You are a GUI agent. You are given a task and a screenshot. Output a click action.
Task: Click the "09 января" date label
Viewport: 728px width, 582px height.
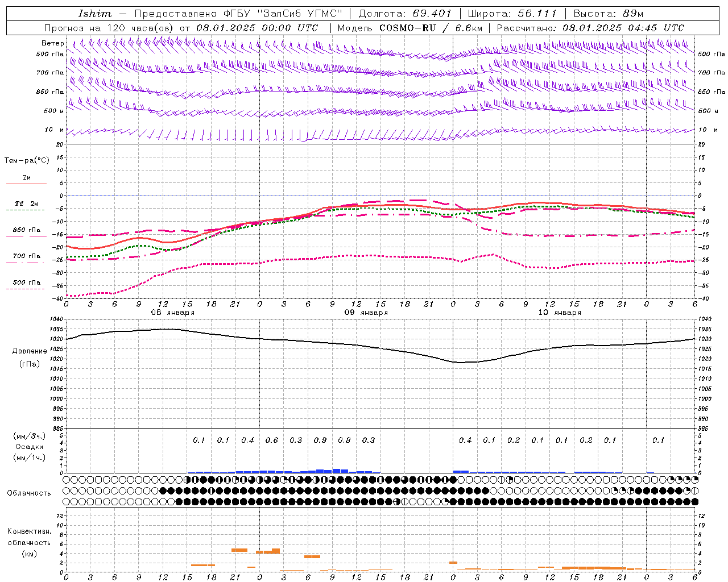(x=366, y=313)
